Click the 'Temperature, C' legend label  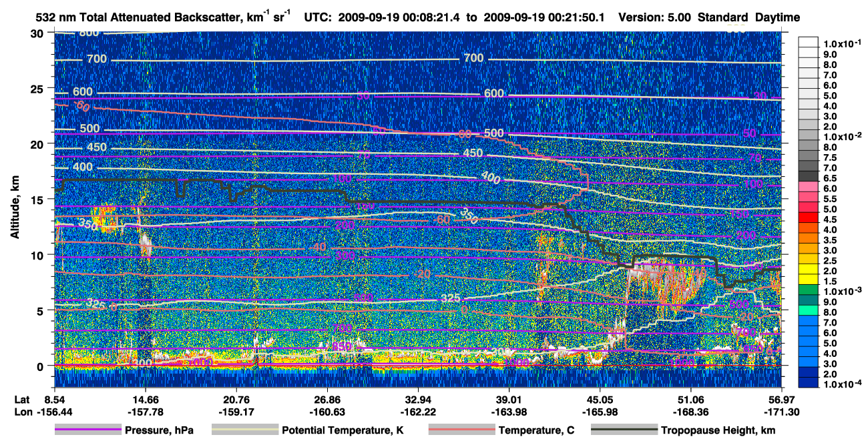(536, 430)
